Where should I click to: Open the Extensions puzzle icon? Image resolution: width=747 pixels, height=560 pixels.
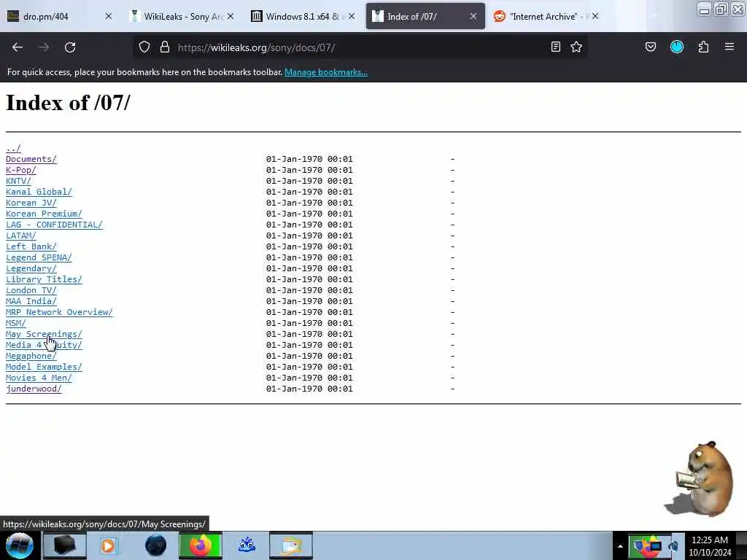pos(703,47)
